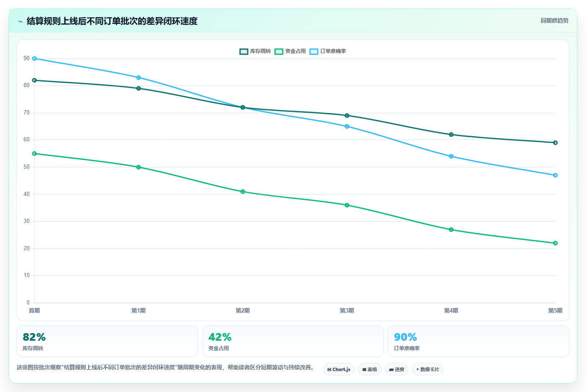Toggle the 资金占用 legend series
The image size is (586, 392).
(x=290, y=51)
